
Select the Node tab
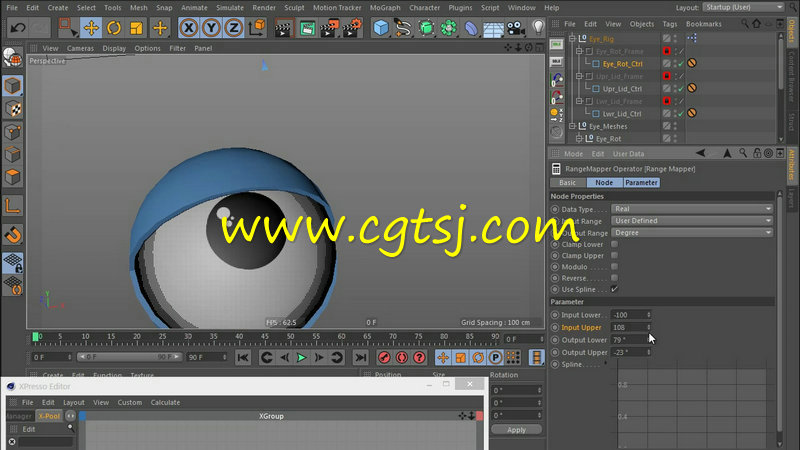[604, 183]
